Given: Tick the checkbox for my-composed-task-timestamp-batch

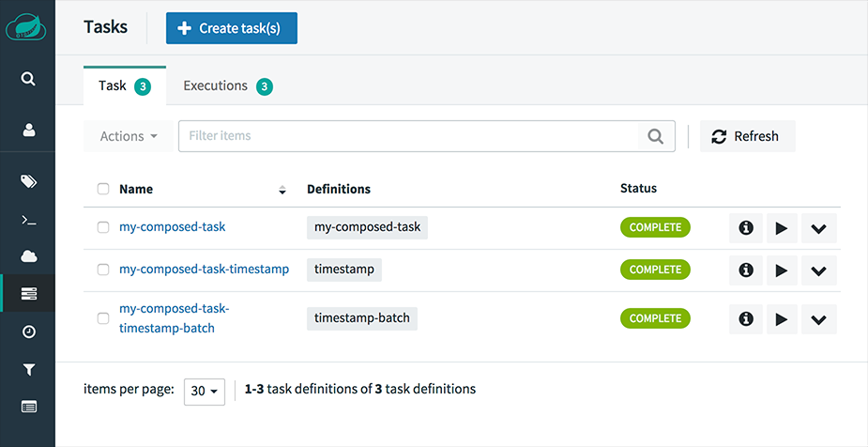Looking at the screenshot, I should [x=103, y=318].
